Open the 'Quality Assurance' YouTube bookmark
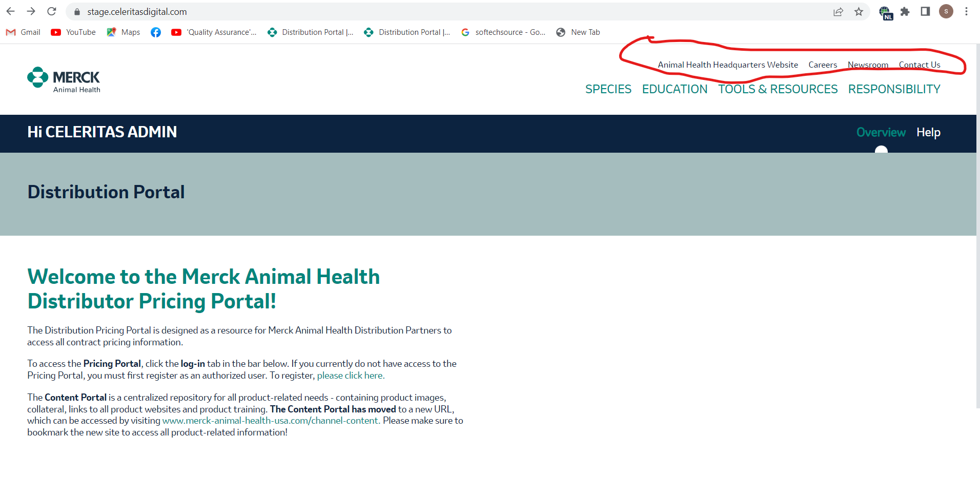Image resolution: width=980 pixels, height=477 pixels. coord(214,32)
